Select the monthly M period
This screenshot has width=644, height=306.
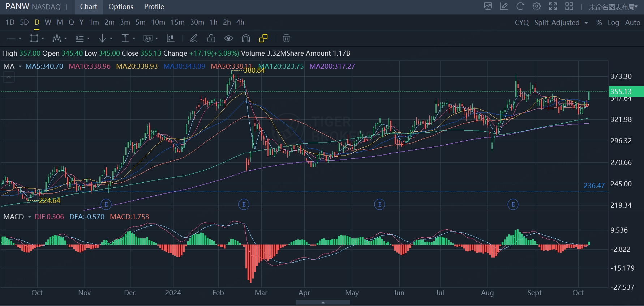(60, 22)
